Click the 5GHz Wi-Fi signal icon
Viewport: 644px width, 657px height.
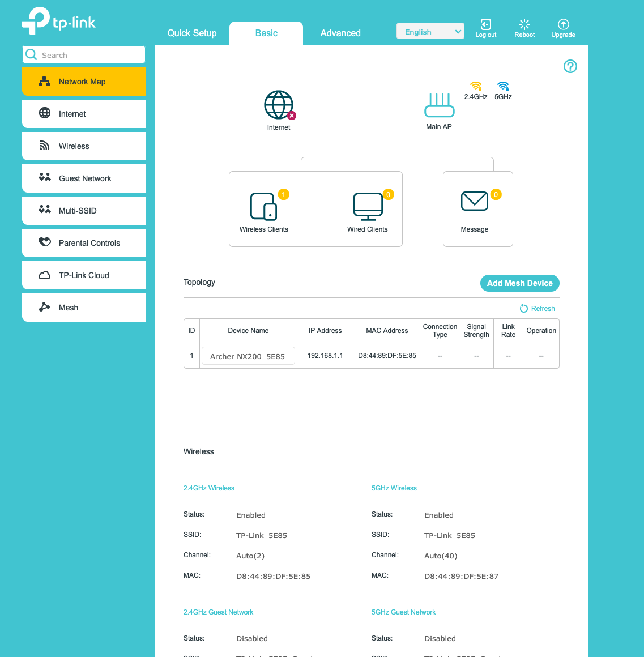pos(503,86)
